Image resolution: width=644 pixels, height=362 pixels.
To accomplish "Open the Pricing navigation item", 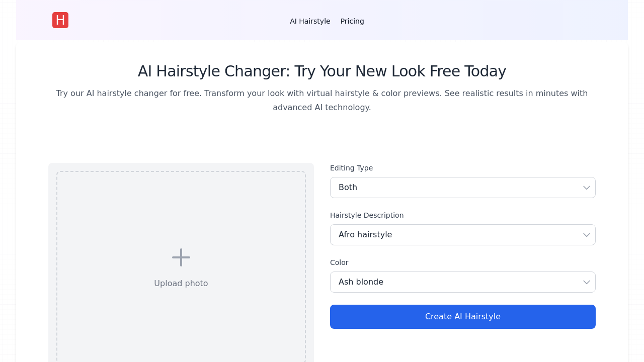I will 352,21.
